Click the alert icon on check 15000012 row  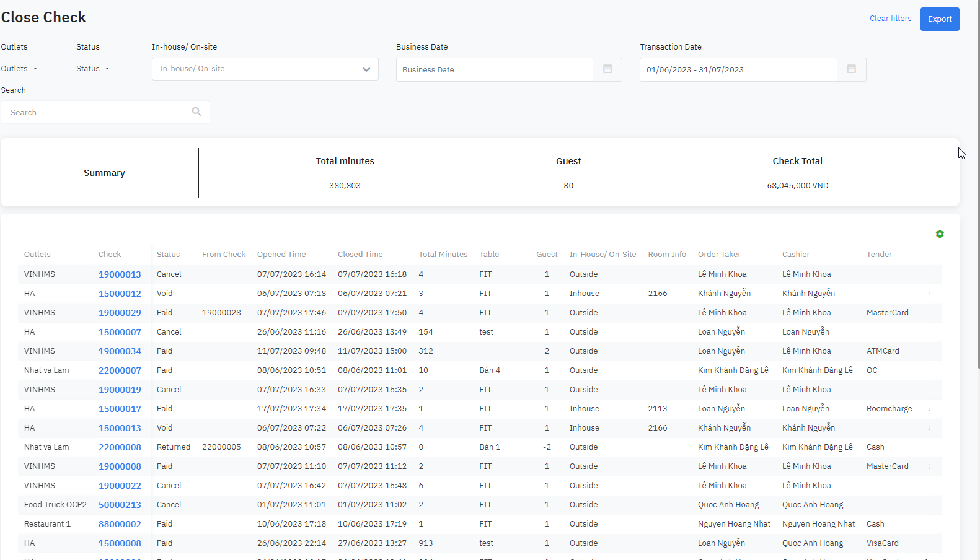click(930, 294)
